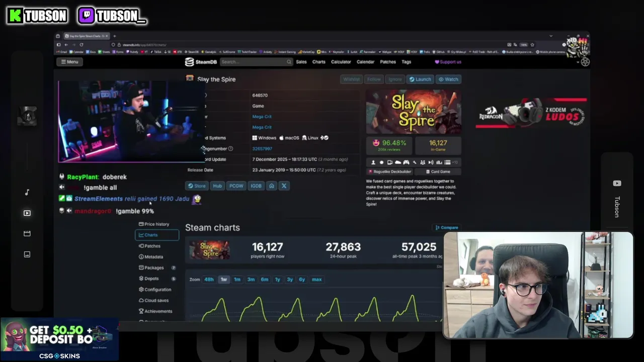Open the Packages sidebar tab
Viewport: 644px width, 362px height.
(156, 268)
